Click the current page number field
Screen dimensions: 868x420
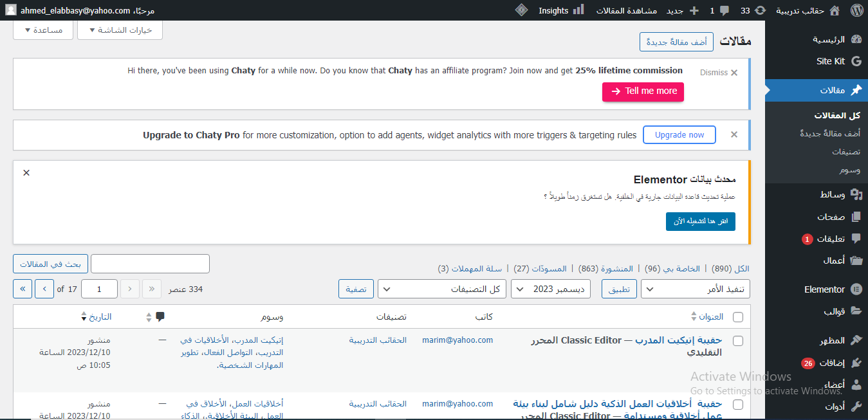point(99,289)
